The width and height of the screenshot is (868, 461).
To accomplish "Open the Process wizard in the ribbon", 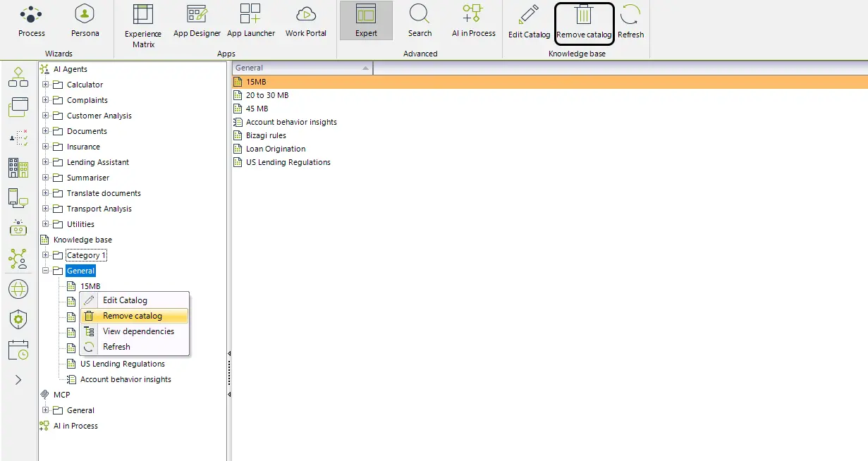I will [x=32, y=21].
